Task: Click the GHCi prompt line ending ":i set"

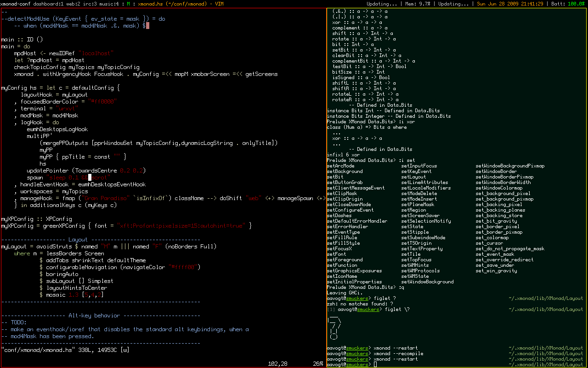Action: coord(371,161)
